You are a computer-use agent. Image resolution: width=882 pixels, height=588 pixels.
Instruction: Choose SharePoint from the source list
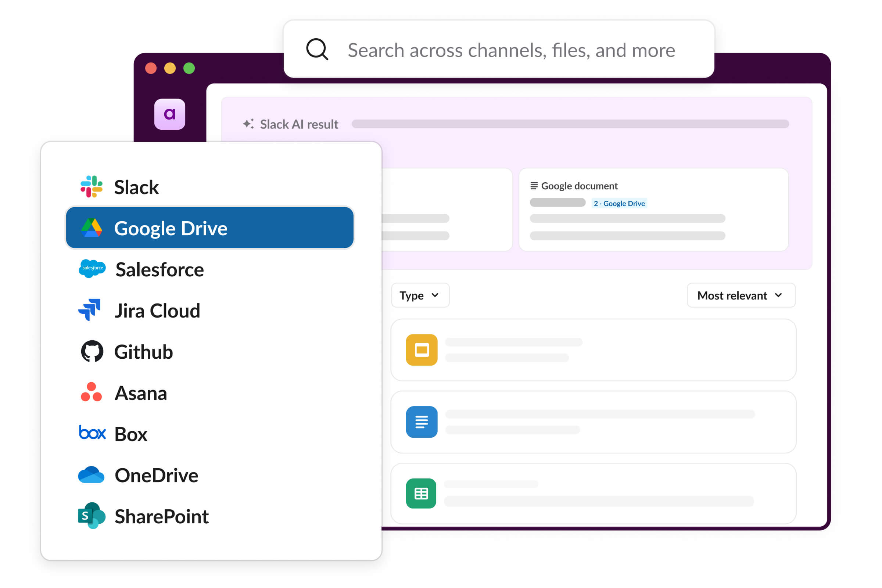[161, 517]
